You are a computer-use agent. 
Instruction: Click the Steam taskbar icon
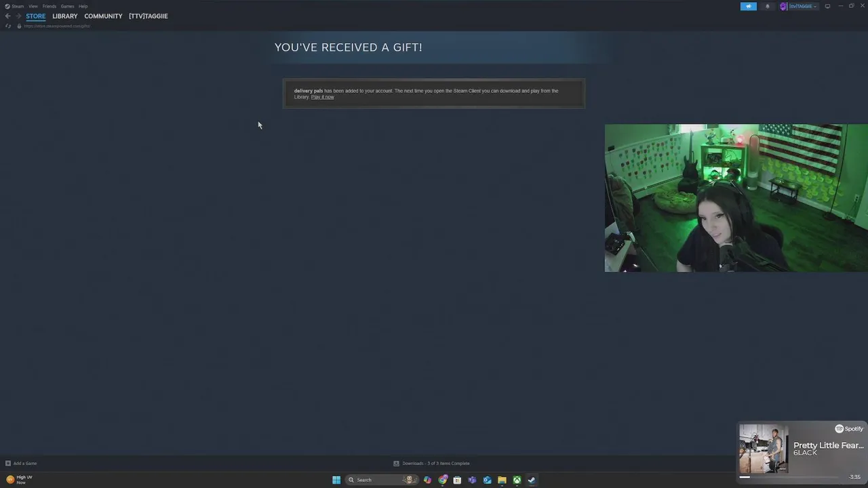pos(532,480)
